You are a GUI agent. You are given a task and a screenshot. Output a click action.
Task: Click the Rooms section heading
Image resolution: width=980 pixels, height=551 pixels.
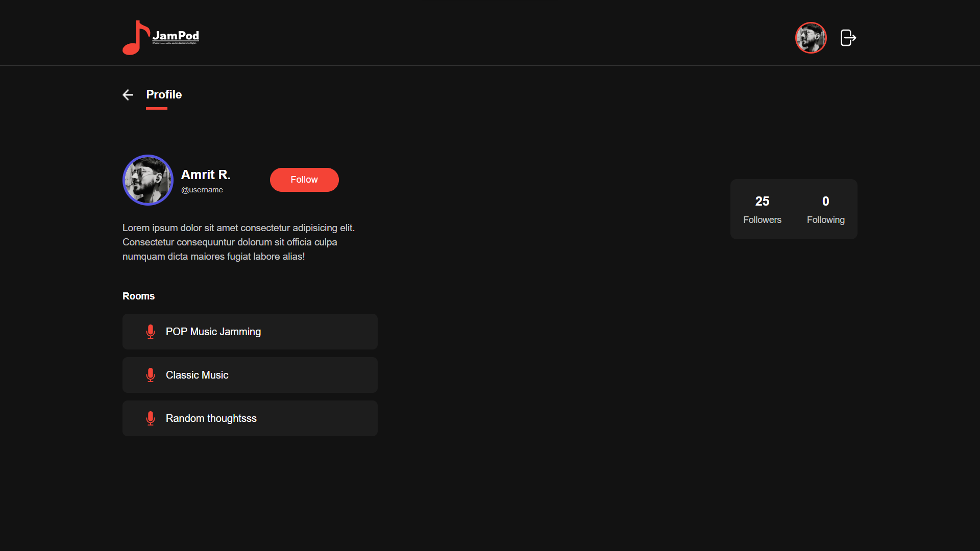coord(138,296)
